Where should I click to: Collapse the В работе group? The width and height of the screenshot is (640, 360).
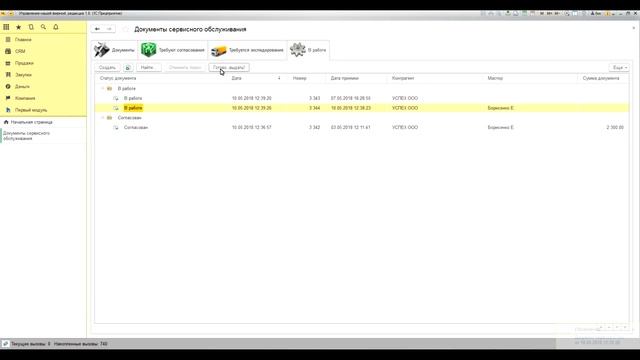(102, 89)
